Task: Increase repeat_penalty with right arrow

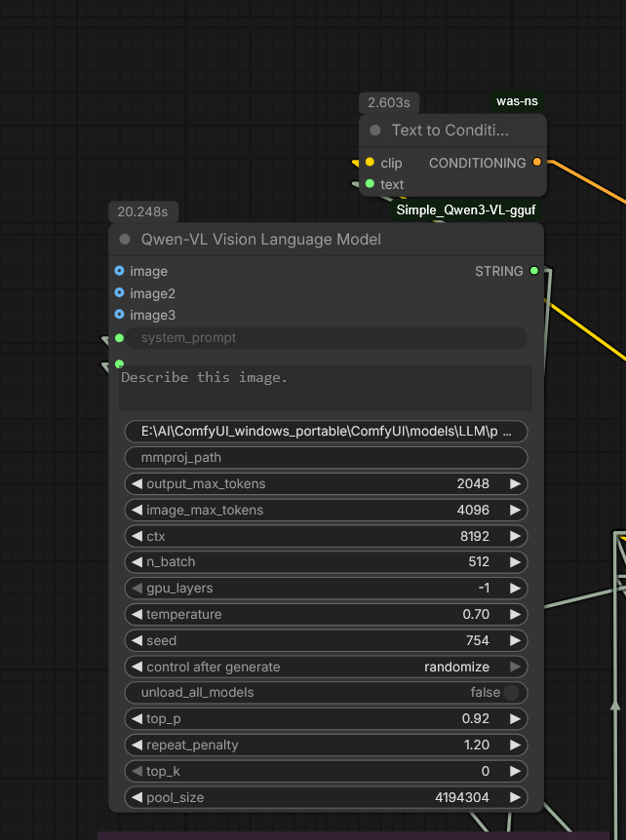Action: tap(515, 745)
